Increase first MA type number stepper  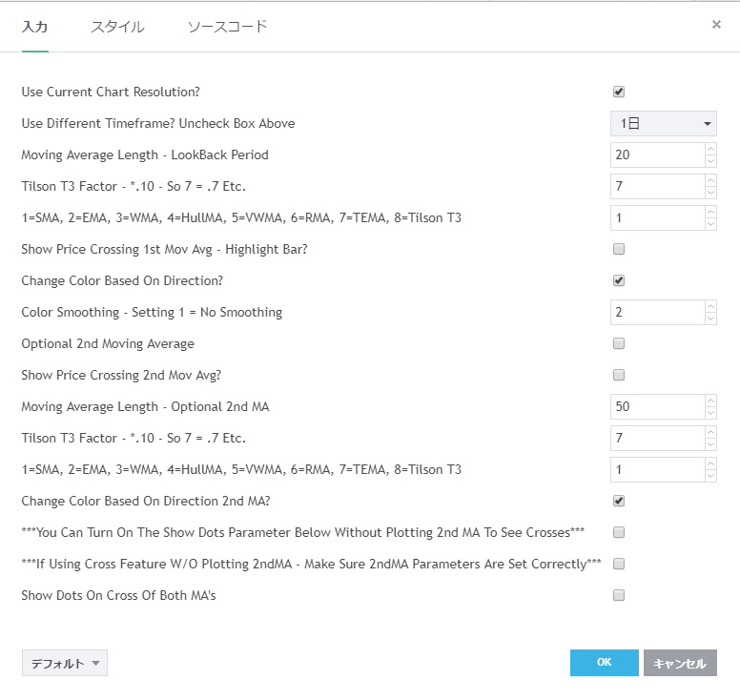[709, 213]
